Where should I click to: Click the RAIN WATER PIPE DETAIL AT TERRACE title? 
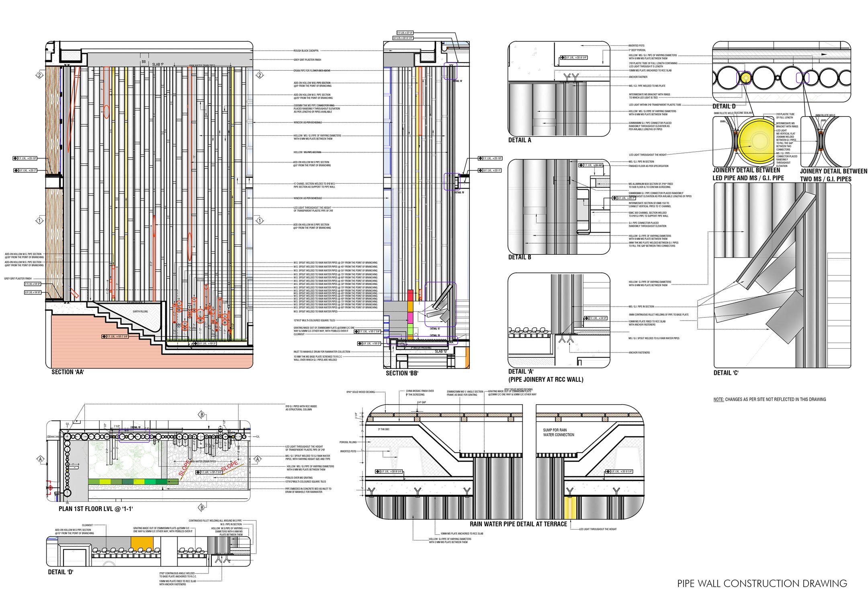tap(518, 524)
